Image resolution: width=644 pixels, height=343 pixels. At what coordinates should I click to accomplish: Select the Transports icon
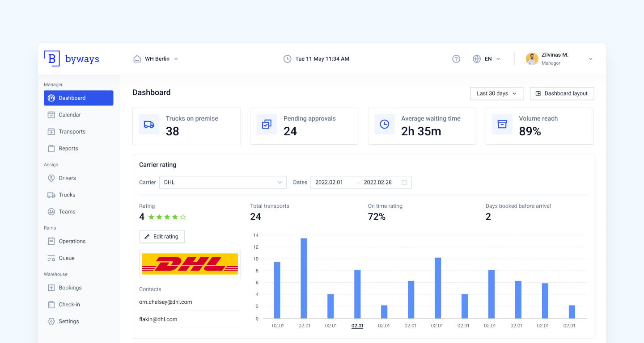[x=51, y=131]
